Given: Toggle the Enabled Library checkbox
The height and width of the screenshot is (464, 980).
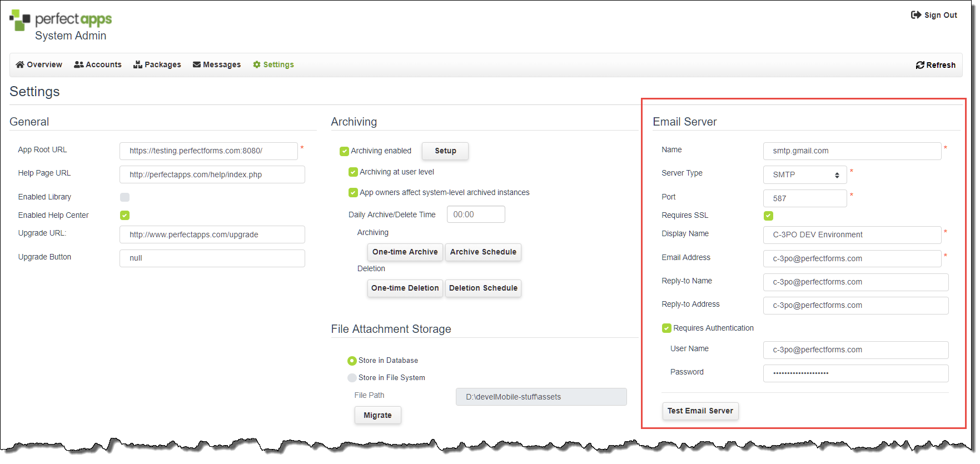Looking at the screenshot, I should click(x=125, y=197).
